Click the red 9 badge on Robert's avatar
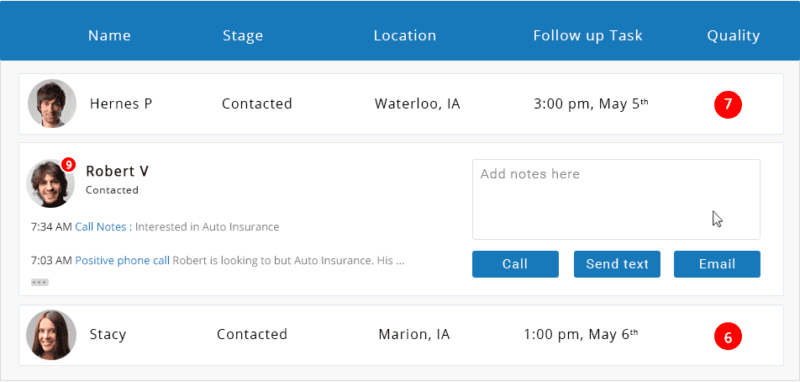Screen dimensions: 800x382 [68, 164]
